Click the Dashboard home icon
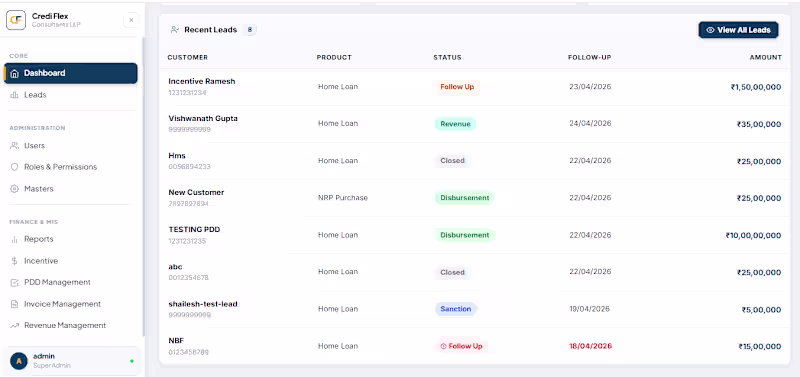Screen dimensions: 800x377 (14, 73)
